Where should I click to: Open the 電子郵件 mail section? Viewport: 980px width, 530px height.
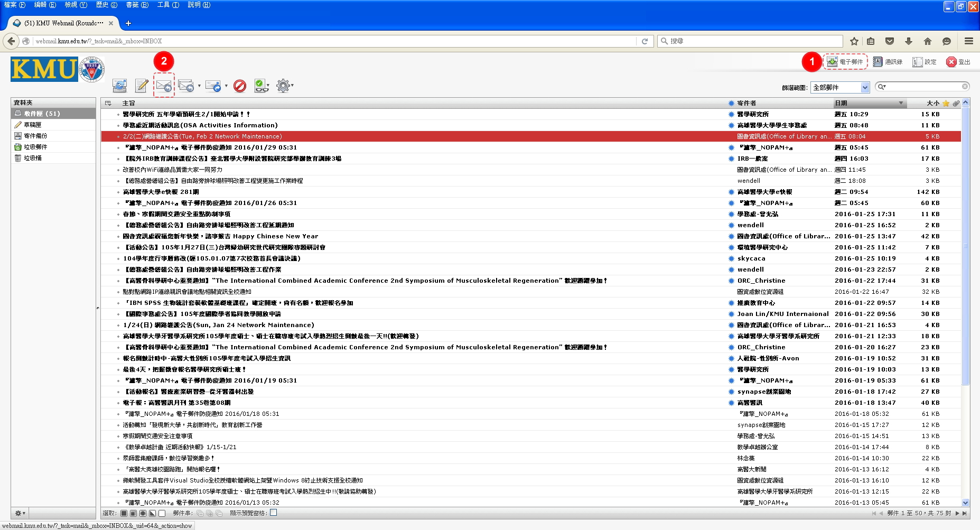coord(845,62)
